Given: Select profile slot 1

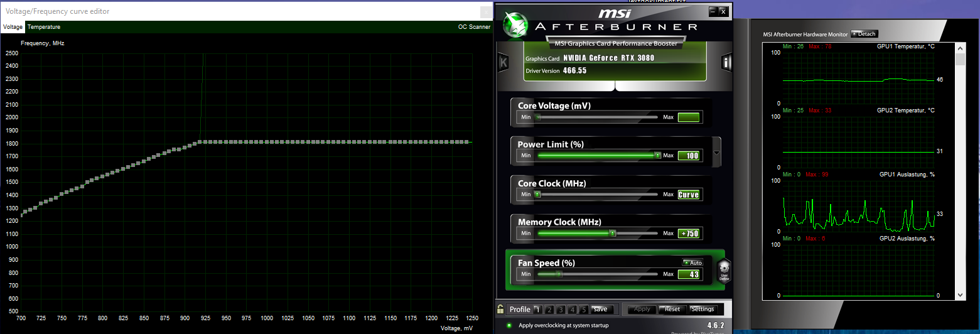Looking at the screenshot, I should click(x=537, y=310).
